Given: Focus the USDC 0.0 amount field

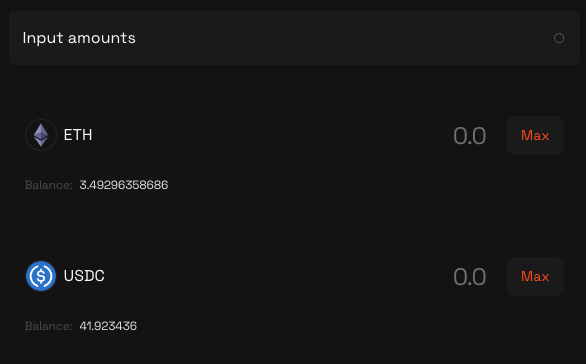Looking at the screenshot, I should tap(469, 277).
